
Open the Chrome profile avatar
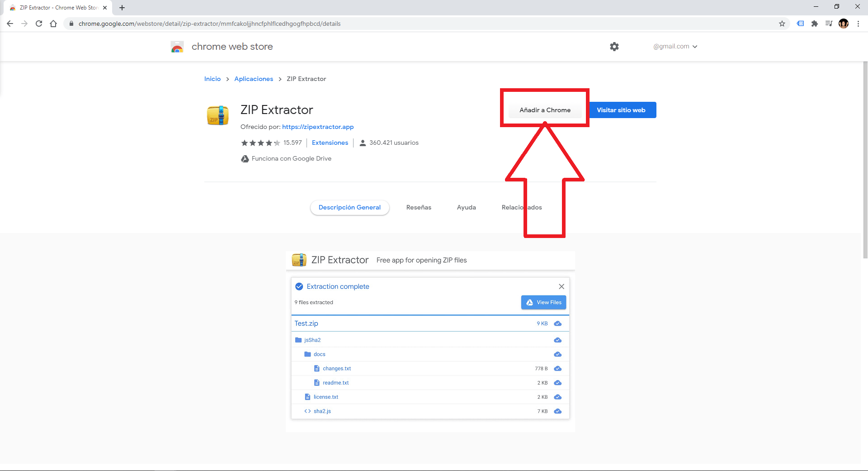tap(844, 24)
